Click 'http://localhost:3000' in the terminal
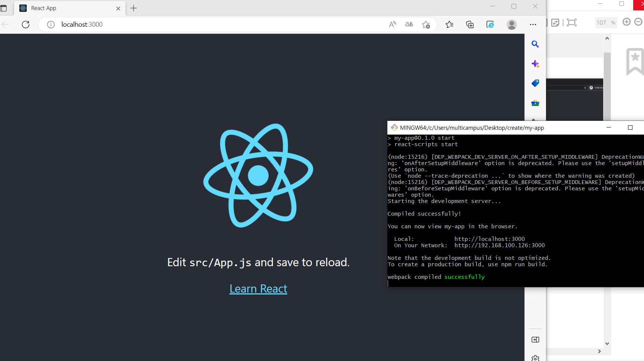The width and height of the screenshot is (644, 361). coord(489,239)
